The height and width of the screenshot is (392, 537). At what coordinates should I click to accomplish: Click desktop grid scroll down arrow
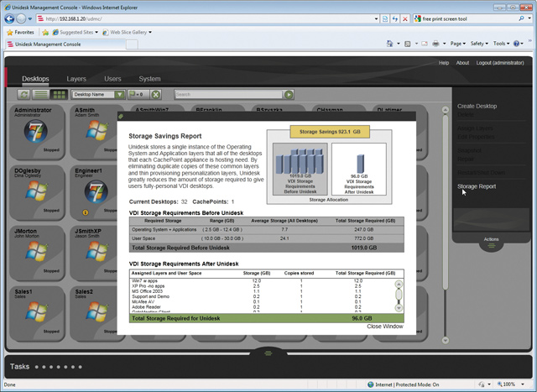[446, 340]
